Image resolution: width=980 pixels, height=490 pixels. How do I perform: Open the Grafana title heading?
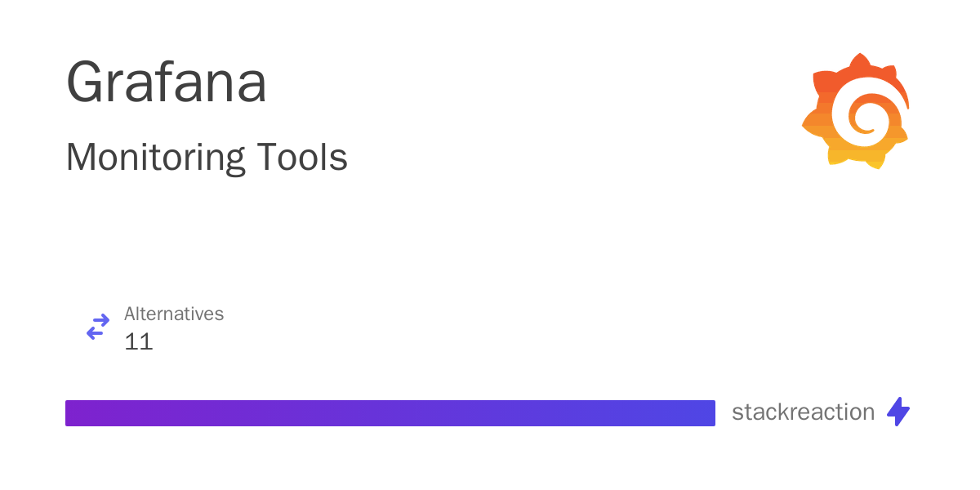tap(167, 83)
